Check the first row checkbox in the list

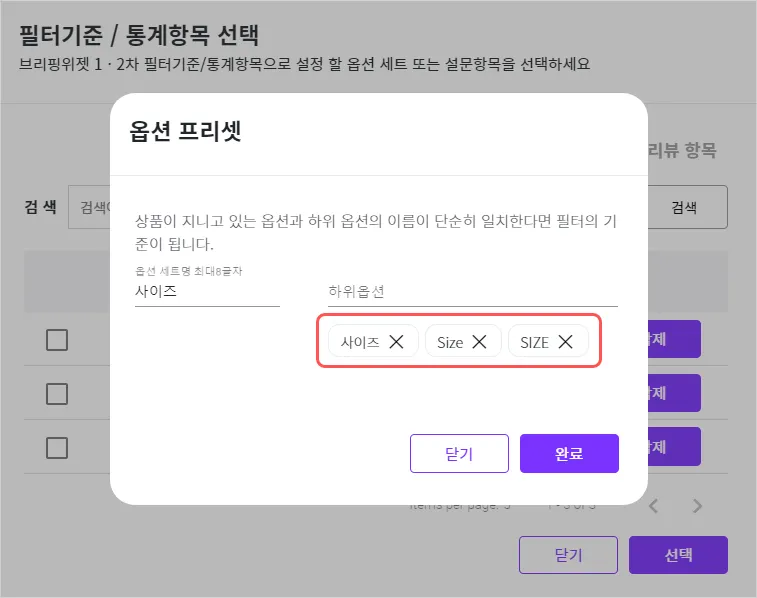57,340
